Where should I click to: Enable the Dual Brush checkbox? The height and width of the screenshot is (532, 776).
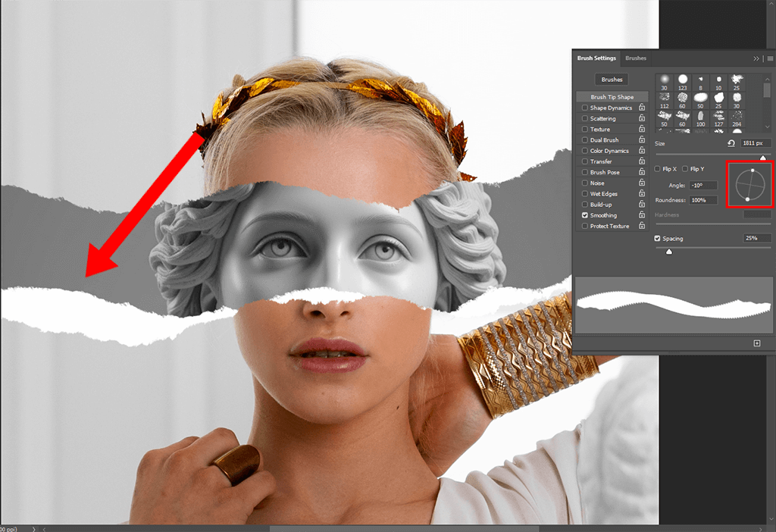[x=585, y=139]
